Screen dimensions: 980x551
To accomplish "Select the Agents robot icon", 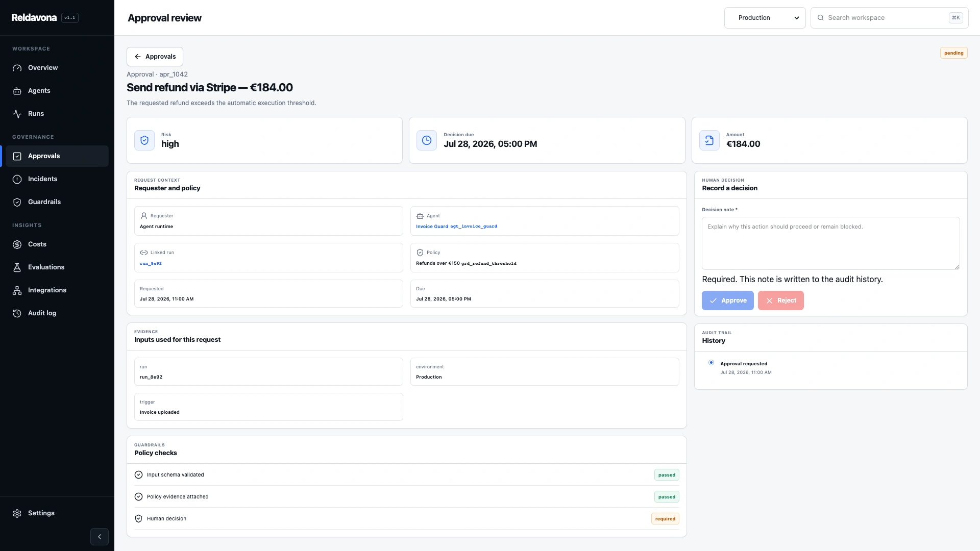I will coord(17,91).
